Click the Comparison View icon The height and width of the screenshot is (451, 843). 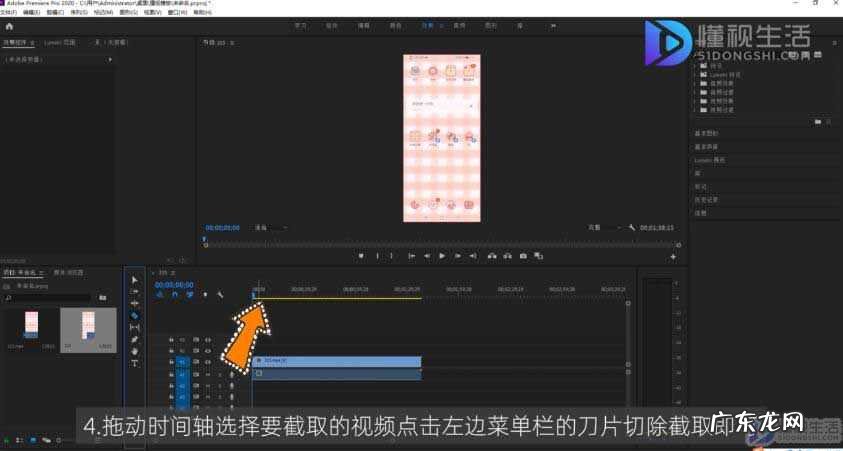(x=538, y=256)
